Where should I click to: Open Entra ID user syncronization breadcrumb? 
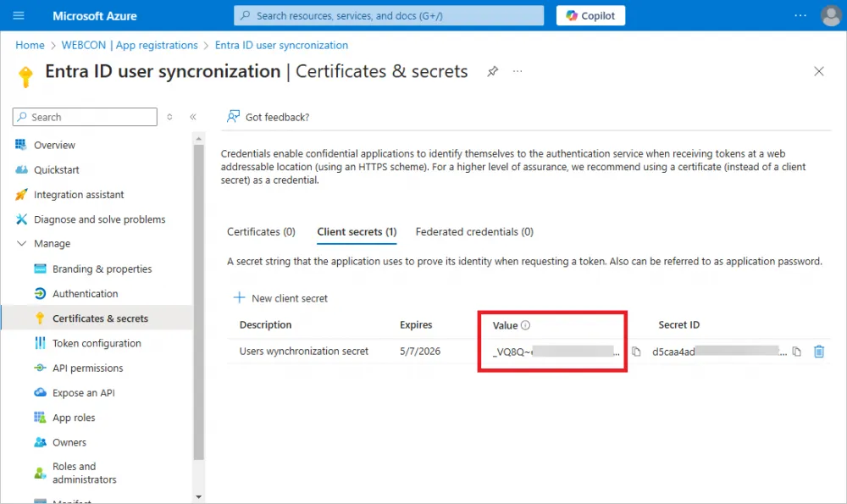(x=281, y=46)
